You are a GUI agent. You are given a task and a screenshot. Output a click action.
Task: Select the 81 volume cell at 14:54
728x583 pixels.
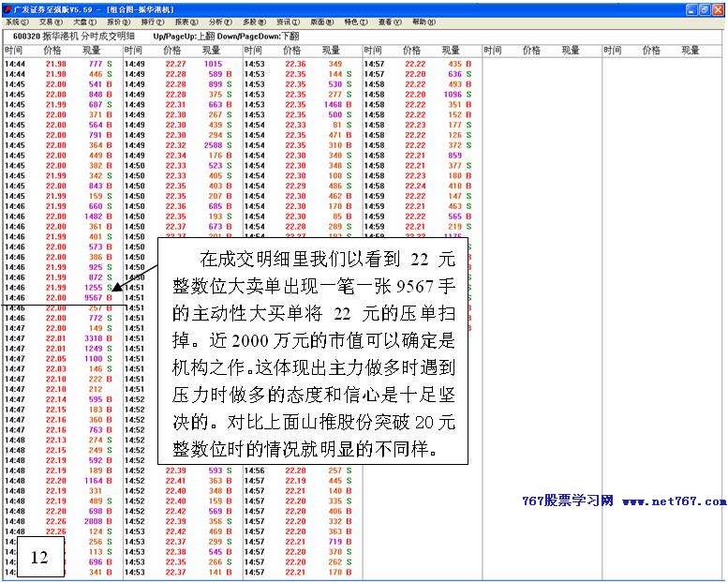click(337, 125)
